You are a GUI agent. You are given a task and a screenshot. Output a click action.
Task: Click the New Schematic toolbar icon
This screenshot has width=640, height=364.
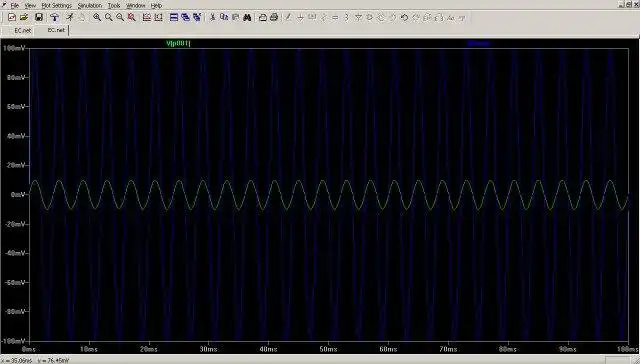coord(11,18)
